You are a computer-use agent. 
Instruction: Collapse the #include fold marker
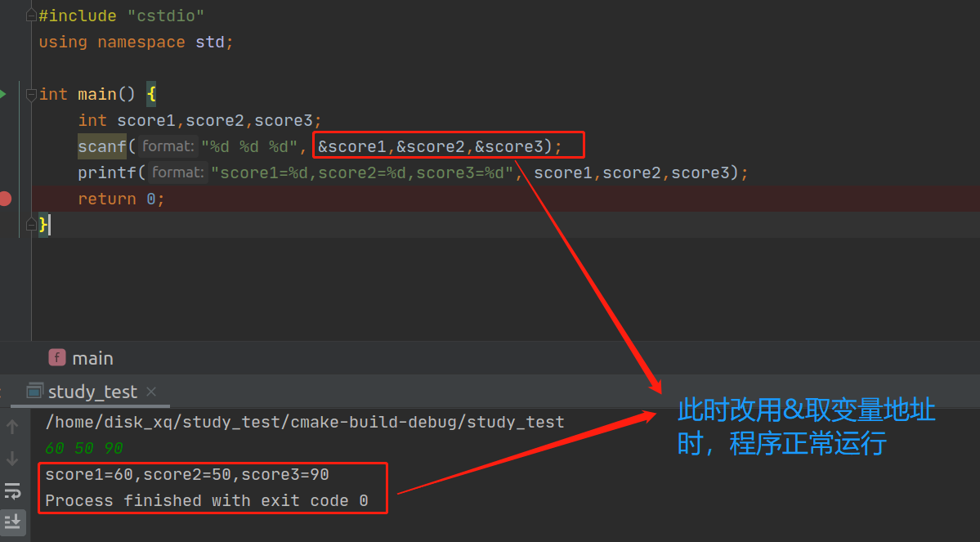31,16
